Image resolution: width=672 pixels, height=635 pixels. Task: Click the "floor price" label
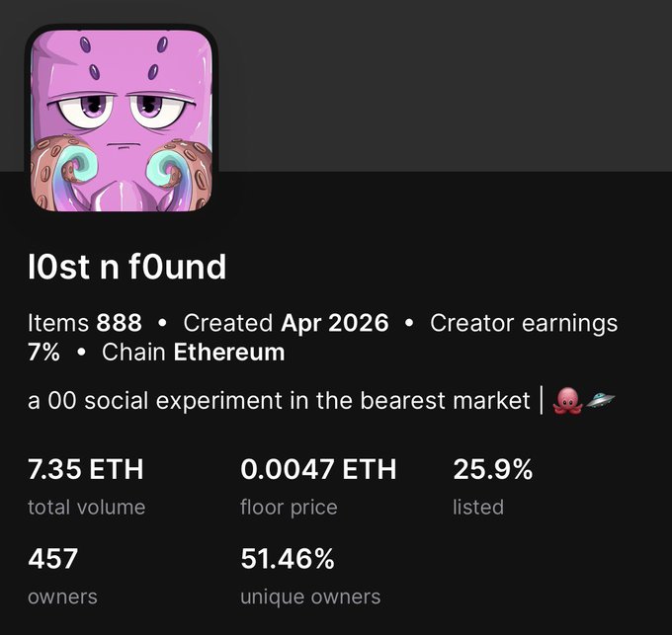[x=289, y=508]
